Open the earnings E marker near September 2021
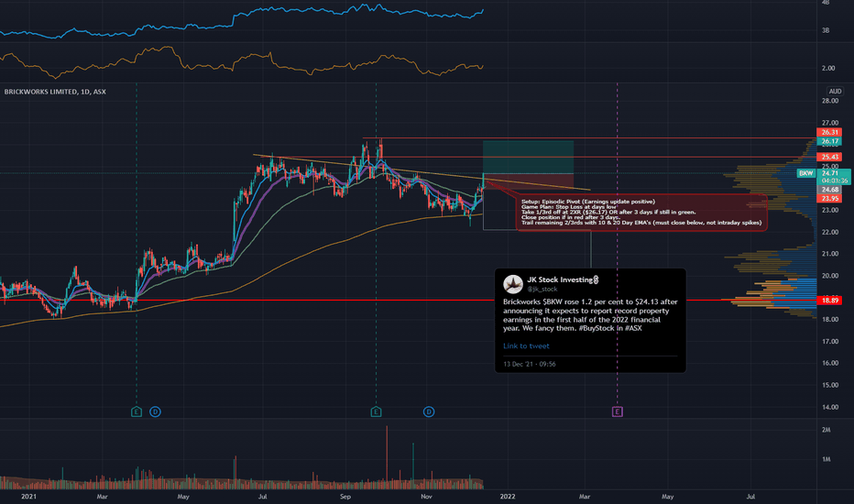854x504 pixels. (376, 411)
